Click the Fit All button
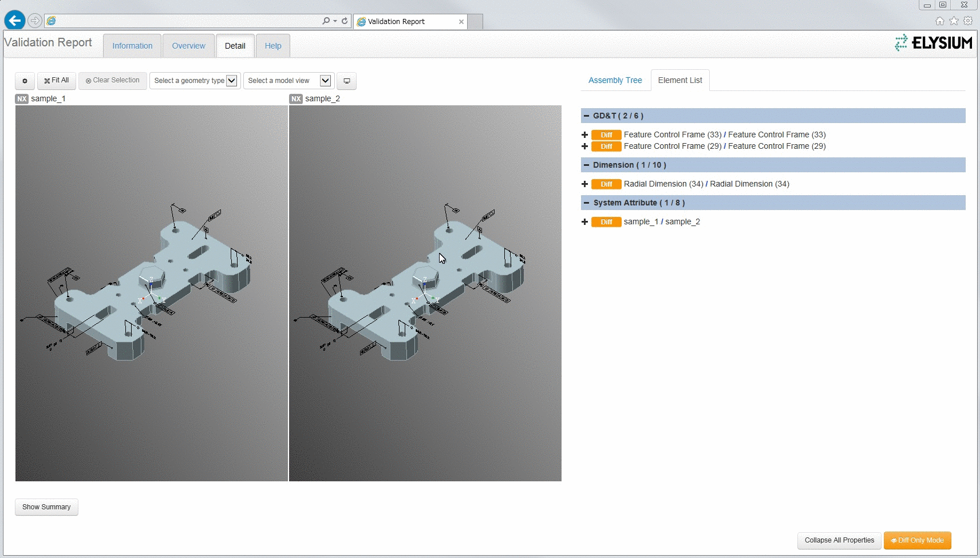This screenshot has width=980, height=558. tap(56, 81)
